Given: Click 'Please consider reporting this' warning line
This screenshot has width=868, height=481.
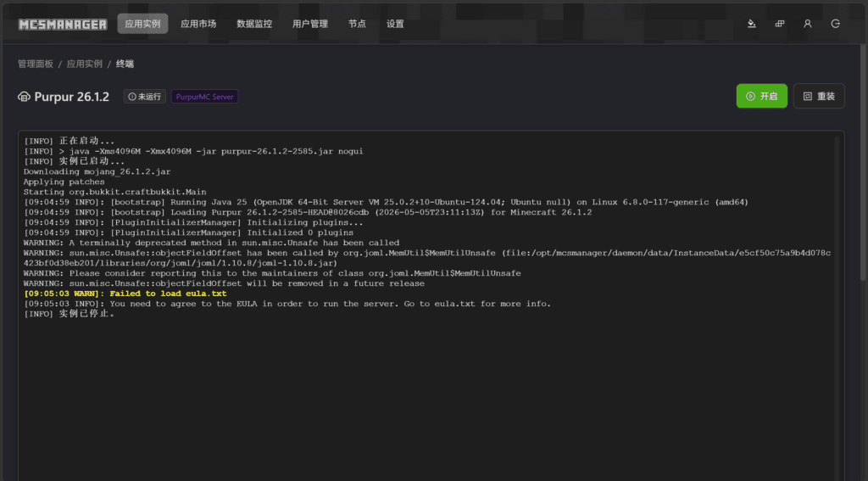Looking at the screenshot, I should pos(272,273).
